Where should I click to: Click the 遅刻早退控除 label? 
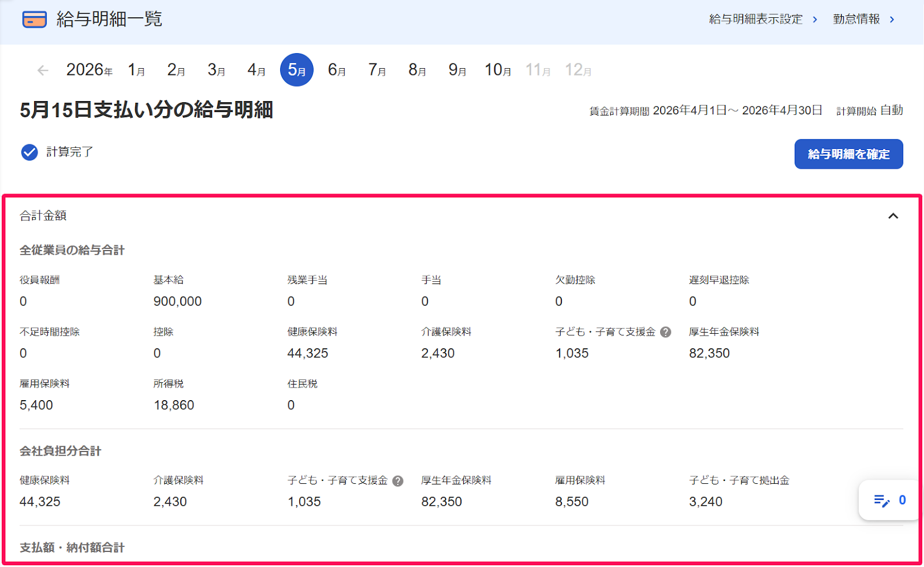point(719,280)
